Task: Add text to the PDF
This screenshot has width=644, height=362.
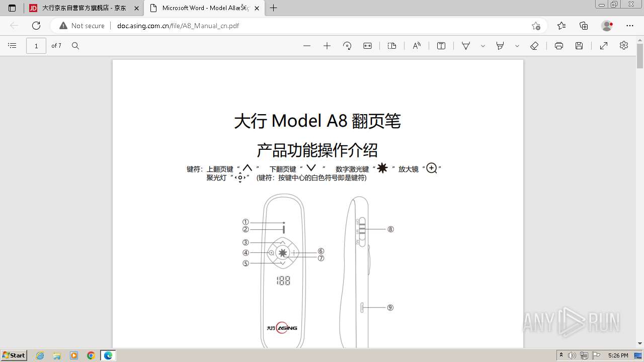Action: [x=441, y=46]
